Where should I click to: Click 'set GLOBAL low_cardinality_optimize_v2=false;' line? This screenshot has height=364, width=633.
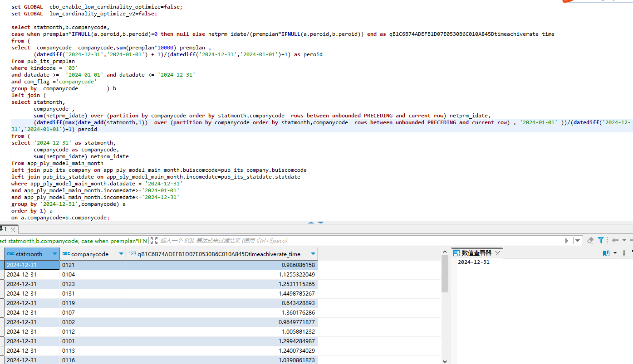pos(84,14)
